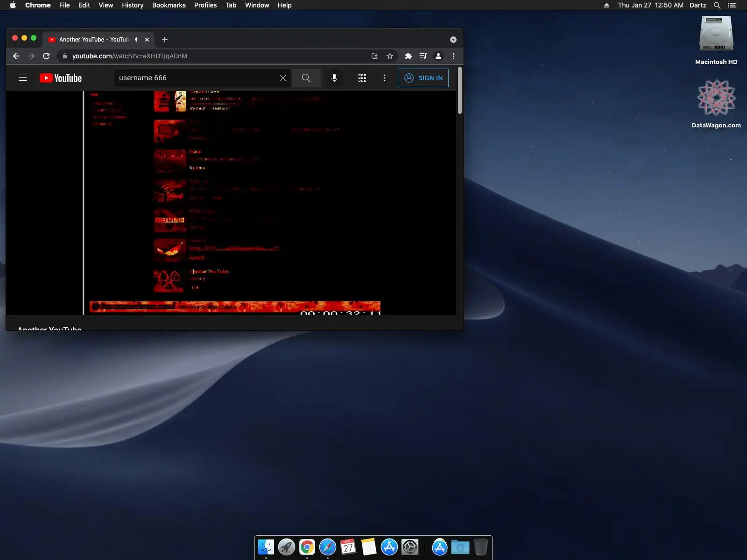The height and width of the screenshot is (560, 747).
Task: Click the YouTube search magnifier button
Action: tap(306, 78)
